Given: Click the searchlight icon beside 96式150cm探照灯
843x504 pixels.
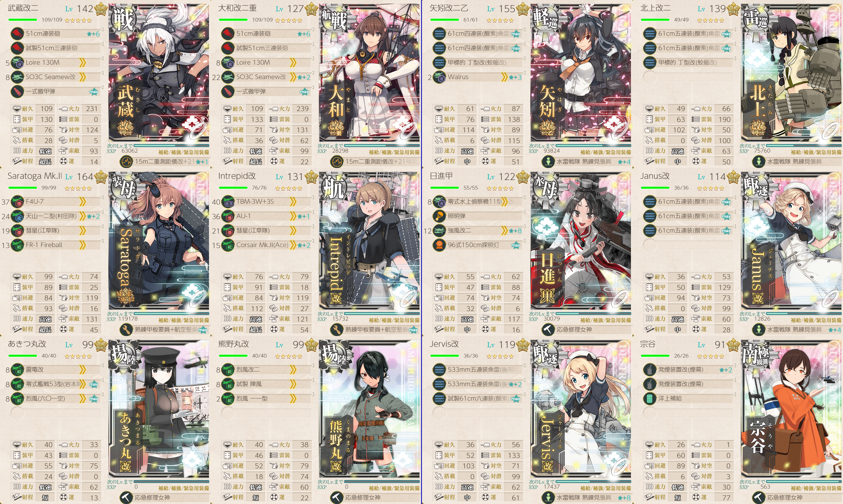Looking at the screenshot, I should click(x=439, y=245).
